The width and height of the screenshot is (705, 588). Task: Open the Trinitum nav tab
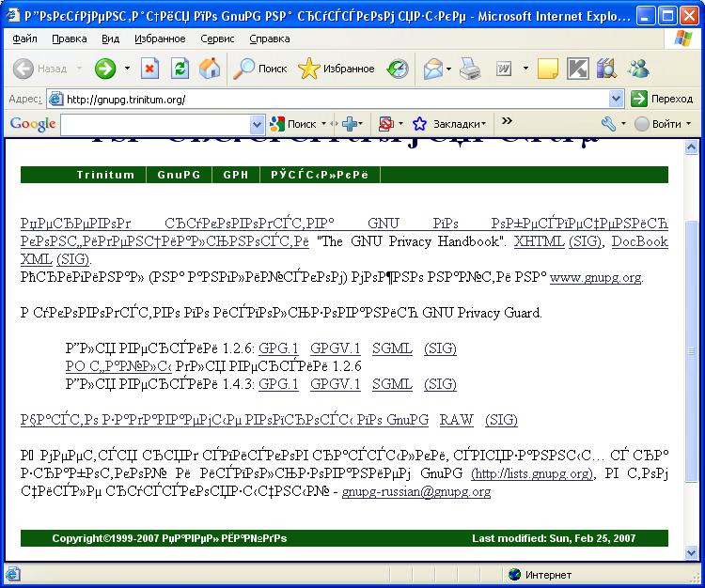[x=105, y=175]
